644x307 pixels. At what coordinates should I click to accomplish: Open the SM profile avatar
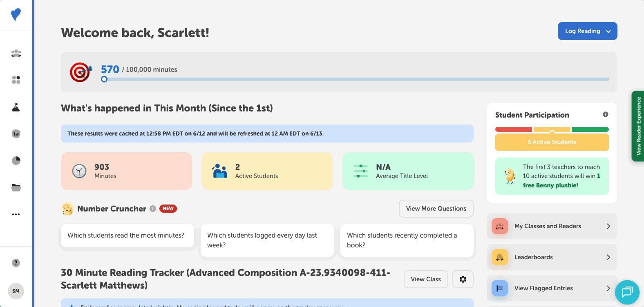(x=16, y=291)
